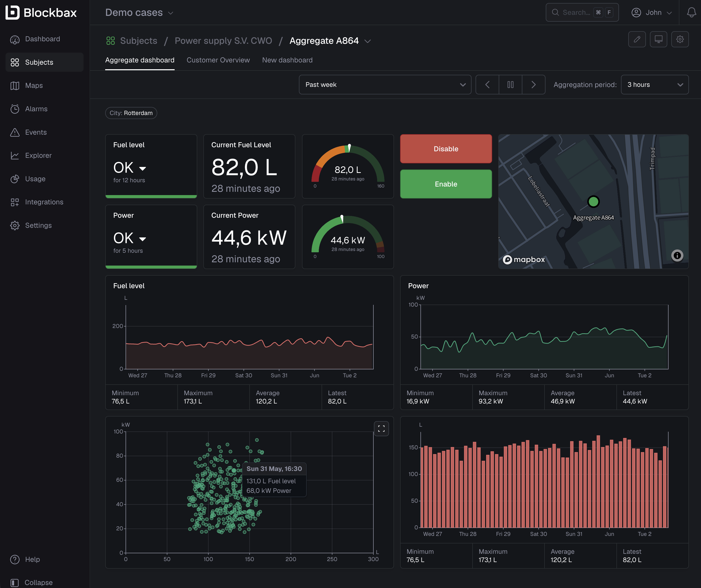The height and width of the screenshot is (588, 701).
Task: Click the green Enable button
Action: point(446,184)
